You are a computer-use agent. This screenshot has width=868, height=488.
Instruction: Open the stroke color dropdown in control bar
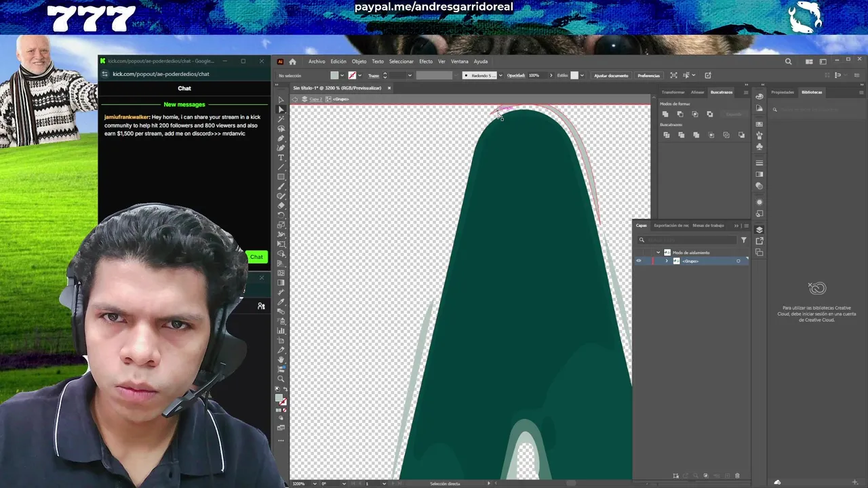point(359,75)
